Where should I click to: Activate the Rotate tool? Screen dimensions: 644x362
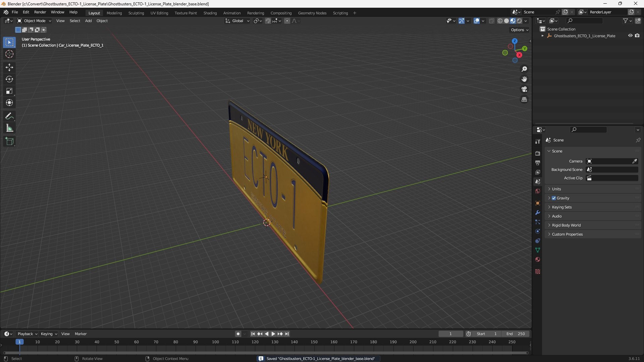9,79
